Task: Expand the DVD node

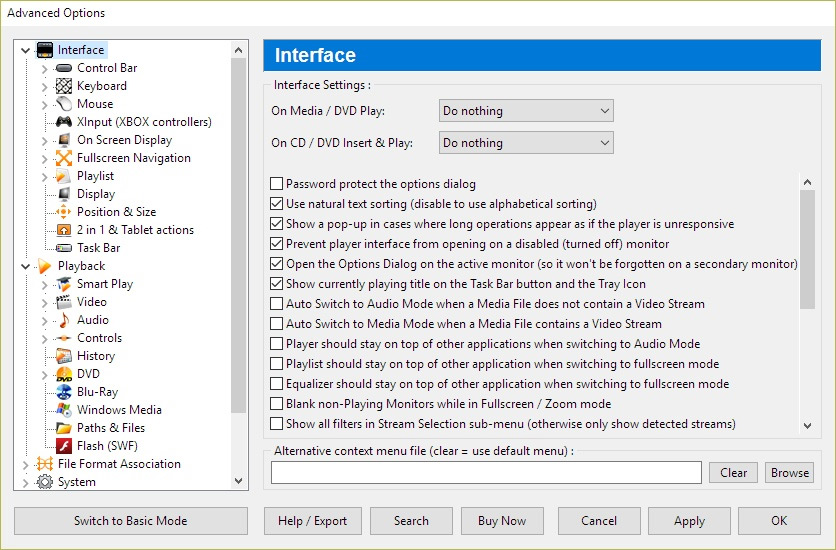Action: pos(45,375)
